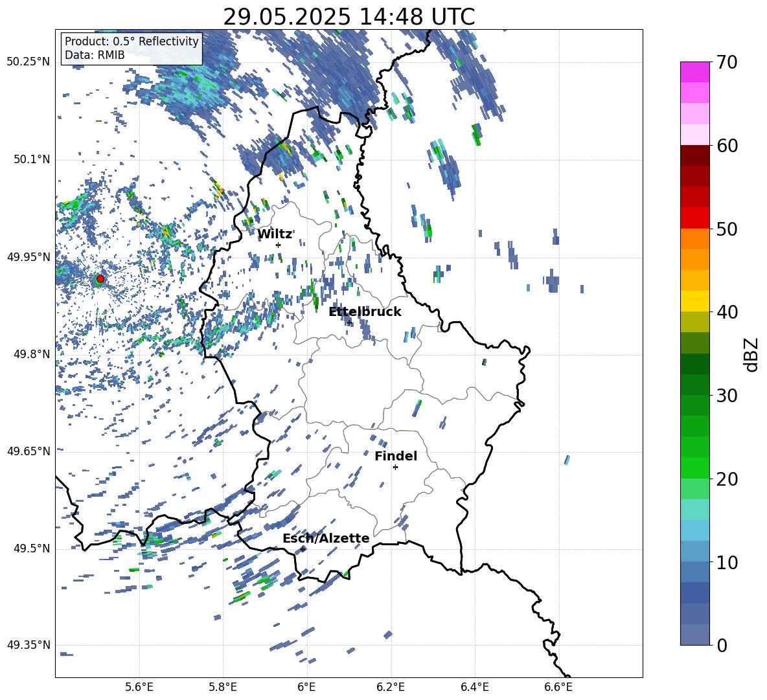Click the red radar location marker

click(x=100, y=278)
